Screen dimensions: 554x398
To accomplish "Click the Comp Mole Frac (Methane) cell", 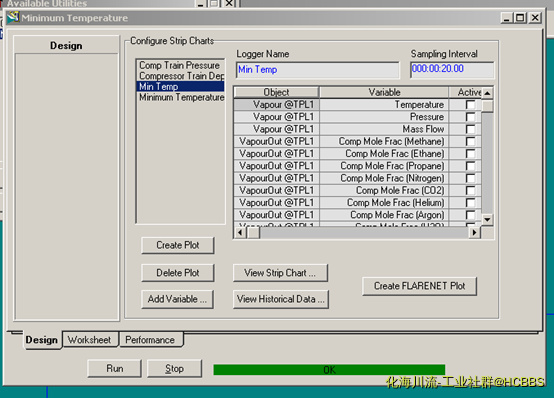I will pyautogui.click(x=384, y=141).
